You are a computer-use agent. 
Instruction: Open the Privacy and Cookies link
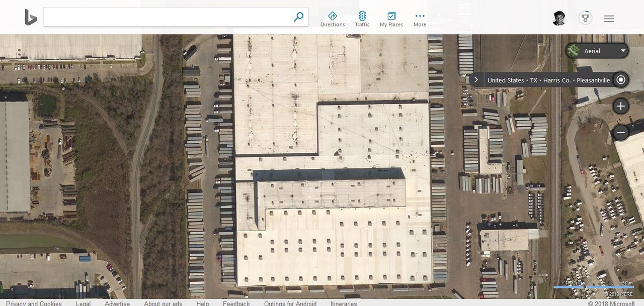pyautogui.click(x=34, y=303)
